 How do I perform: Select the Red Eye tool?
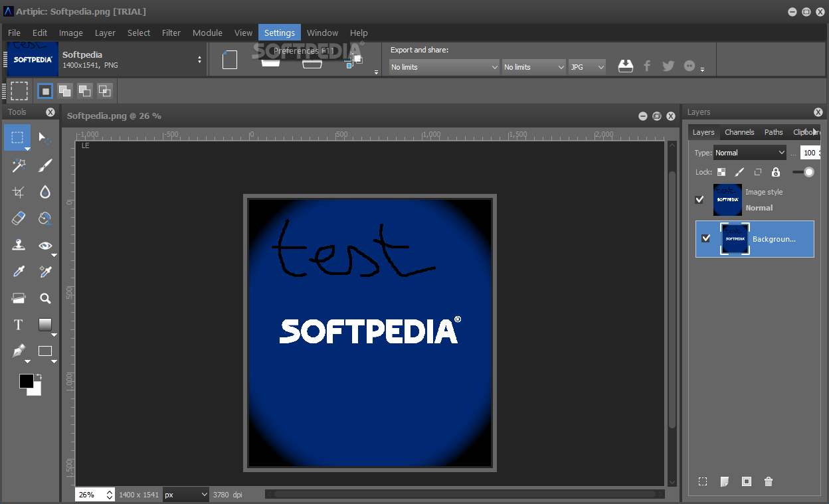pos(45,245)
